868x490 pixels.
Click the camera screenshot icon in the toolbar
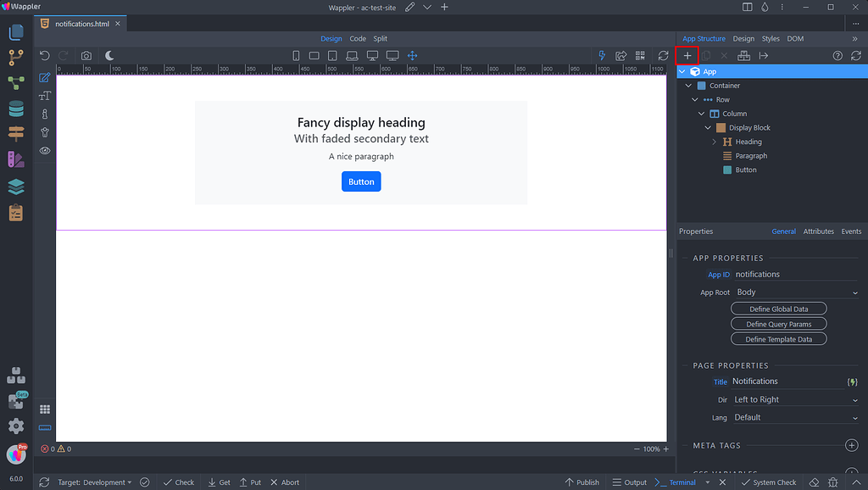click(85, 55)
